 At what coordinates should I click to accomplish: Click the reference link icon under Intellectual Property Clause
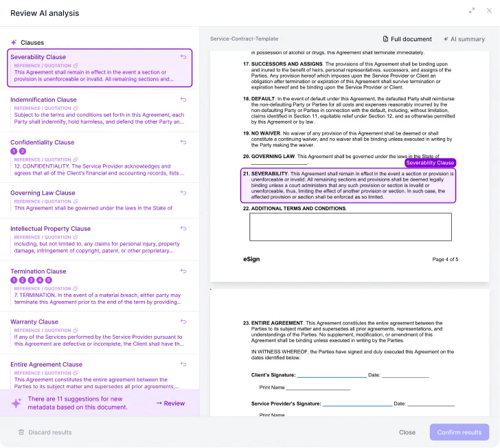76,238
